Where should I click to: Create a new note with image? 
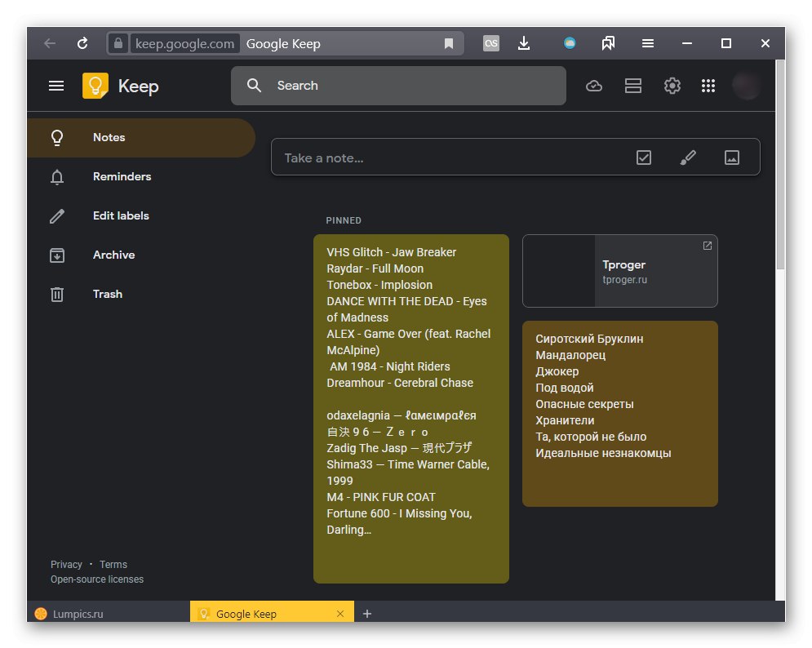tap(732, 158)
